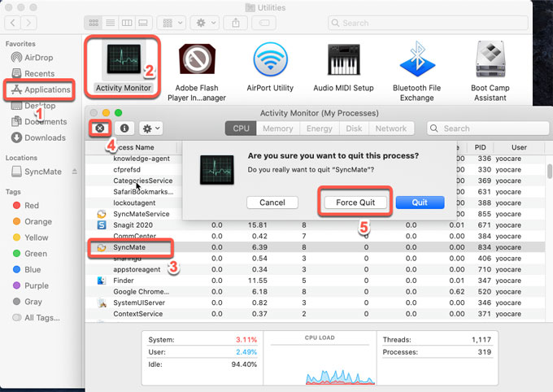The width and height of the screenshot is (553, 392).
Task: Switch to the Disk tab
Action: point(354,128)
